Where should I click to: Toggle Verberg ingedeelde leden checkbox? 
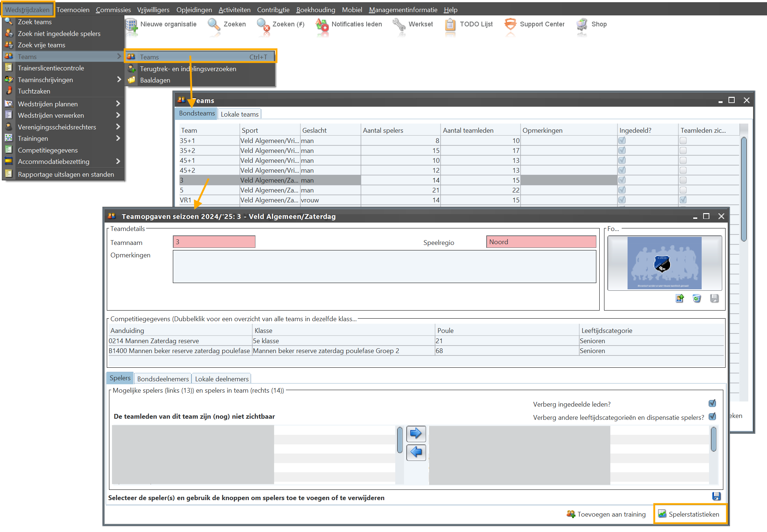pyautogui.click(x=712, y=404)
